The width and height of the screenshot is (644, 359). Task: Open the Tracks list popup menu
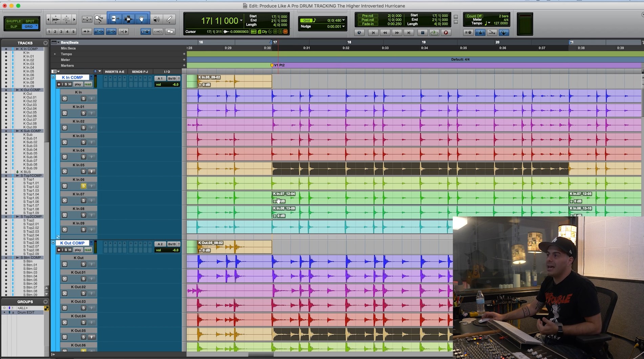[x=45, y=43]
